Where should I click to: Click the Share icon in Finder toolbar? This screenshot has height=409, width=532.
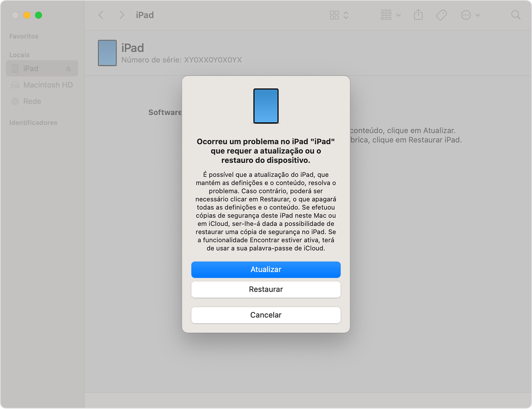click(x=418, y=15)
